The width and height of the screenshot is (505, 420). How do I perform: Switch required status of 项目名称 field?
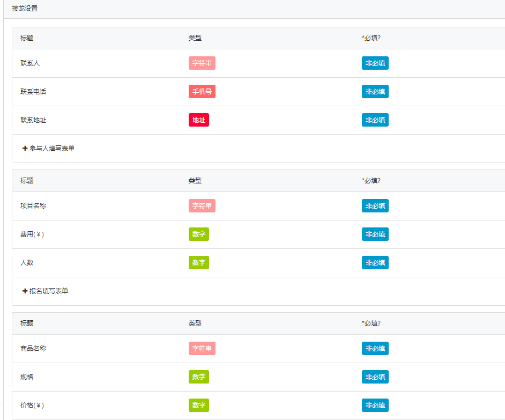(x=375, y=206)
